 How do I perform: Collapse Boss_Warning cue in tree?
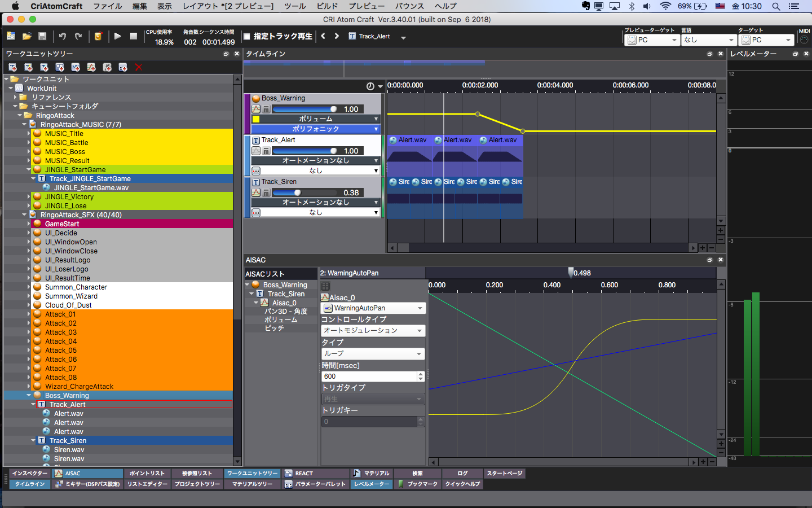29,395
